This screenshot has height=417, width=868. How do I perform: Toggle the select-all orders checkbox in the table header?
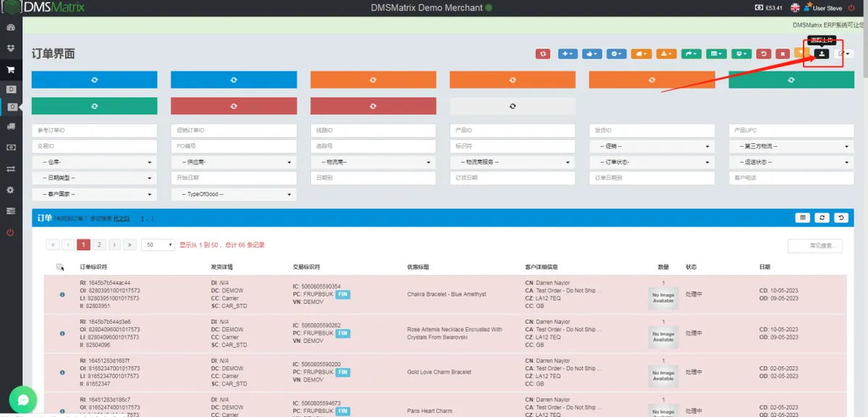tap(60, 267)
